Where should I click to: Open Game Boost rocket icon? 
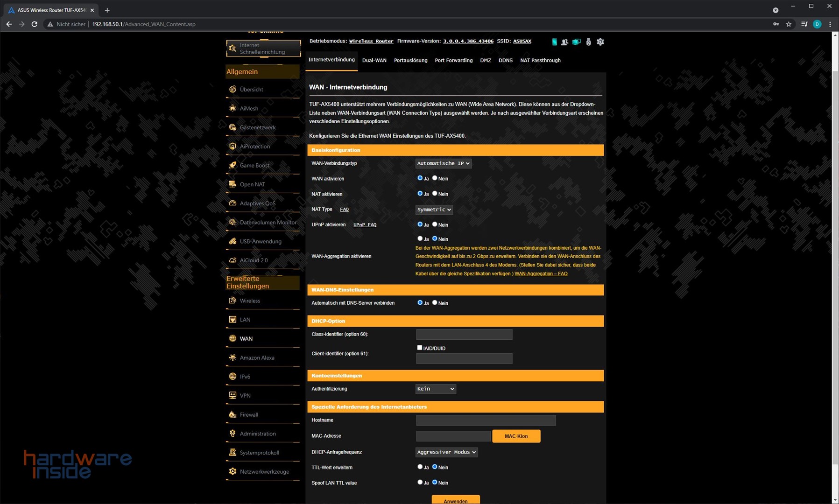[x=233, y=165]
